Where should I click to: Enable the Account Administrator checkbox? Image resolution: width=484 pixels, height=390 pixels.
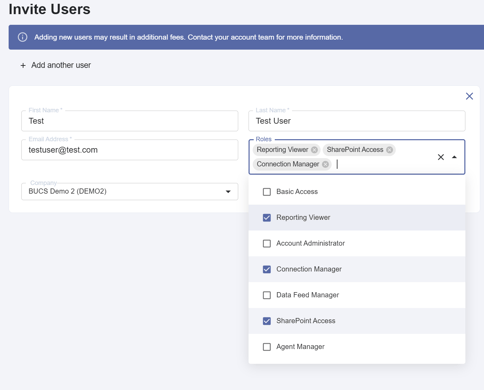pyautogui.click(x=267, y=243)
